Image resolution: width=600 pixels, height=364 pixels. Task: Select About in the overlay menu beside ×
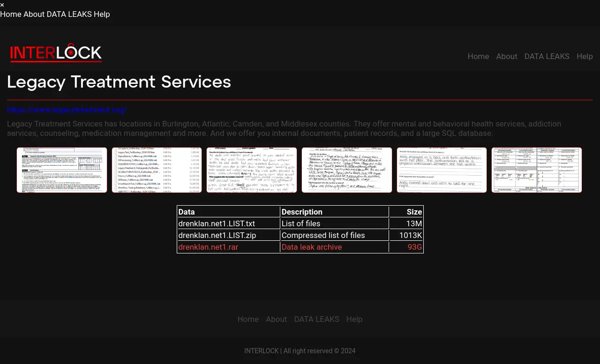tap(34, 14)
